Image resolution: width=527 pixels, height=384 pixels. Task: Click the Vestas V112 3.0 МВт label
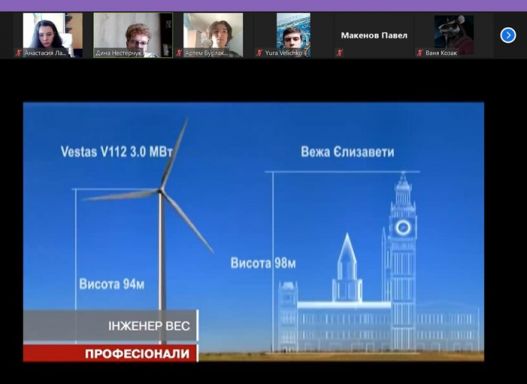click(x=117, y=152)
